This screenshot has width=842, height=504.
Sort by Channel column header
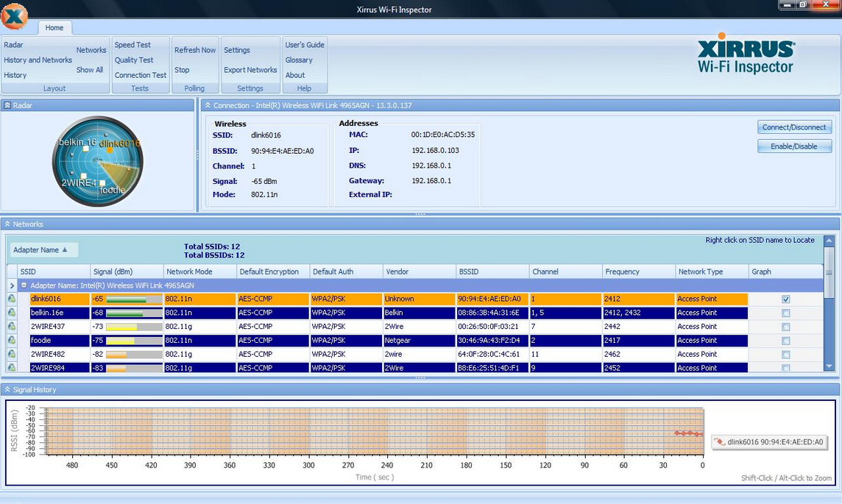pyautogui.click(x=565, y=271)
